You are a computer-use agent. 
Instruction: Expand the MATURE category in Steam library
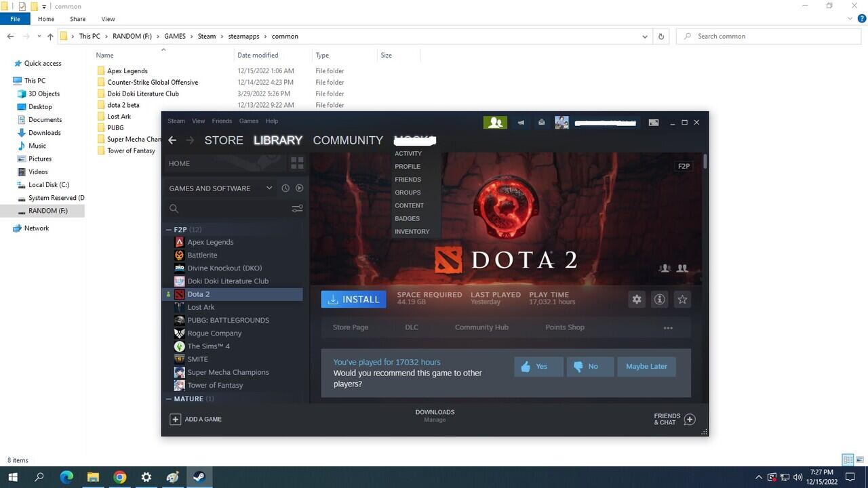[169, 399]
